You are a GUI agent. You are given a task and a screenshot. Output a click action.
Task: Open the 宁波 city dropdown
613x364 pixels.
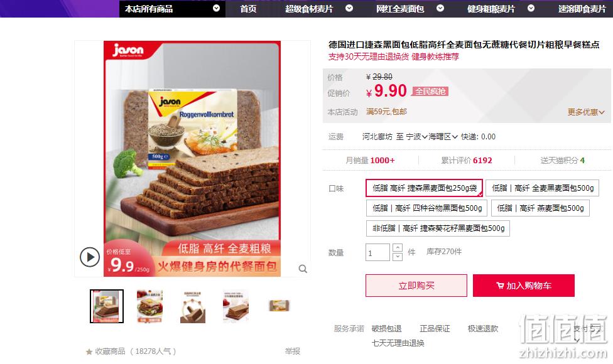click(416, 137)
